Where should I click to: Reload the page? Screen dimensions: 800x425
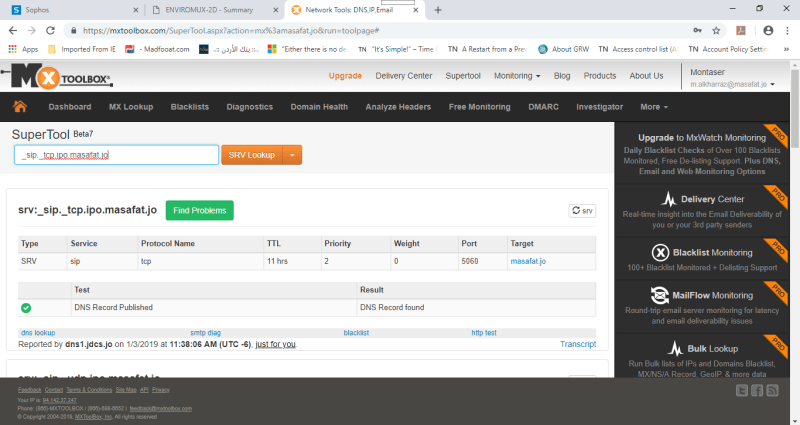coord(51,31)
